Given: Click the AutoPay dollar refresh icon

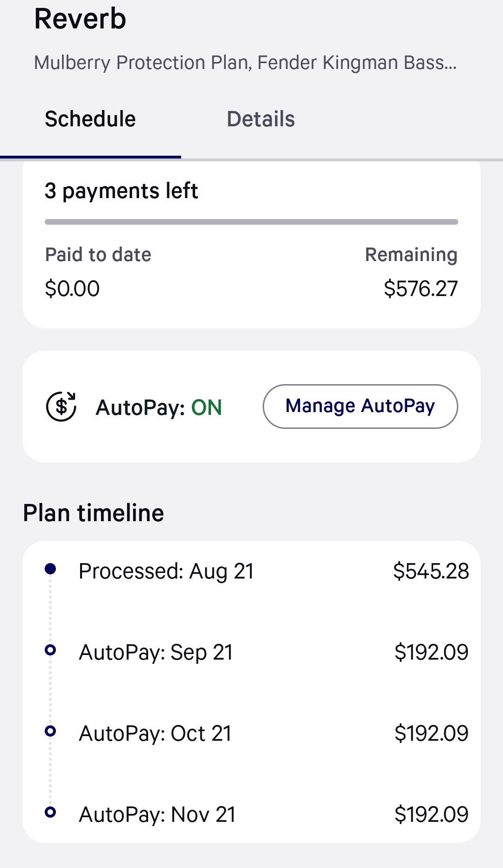Looking at the screenshot, I should tap(61, 406).
